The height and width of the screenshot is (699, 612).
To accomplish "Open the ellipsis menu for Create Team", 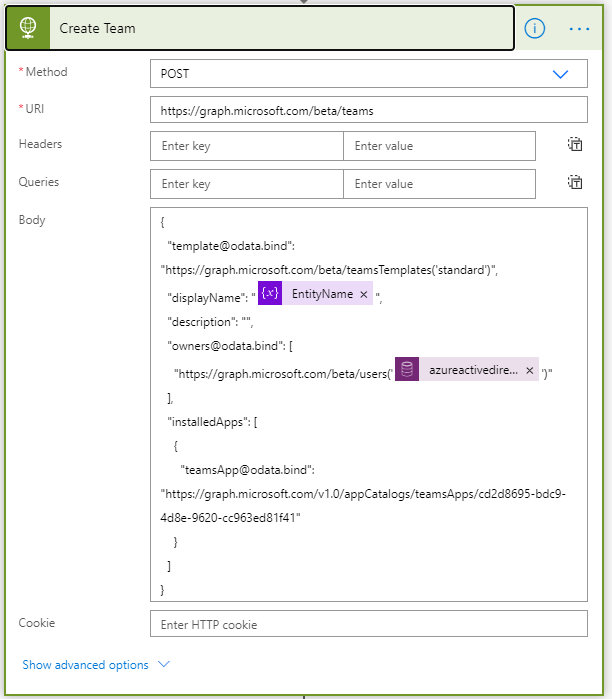I will [x=580, y=28].
